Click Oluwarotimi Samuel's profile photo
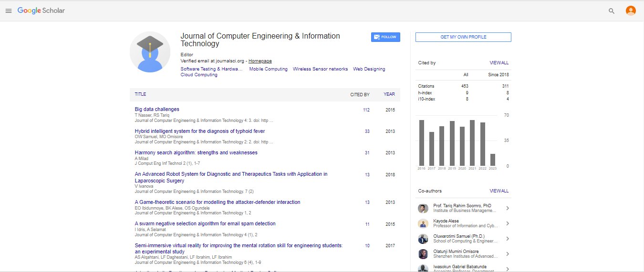 pos(423,239)
